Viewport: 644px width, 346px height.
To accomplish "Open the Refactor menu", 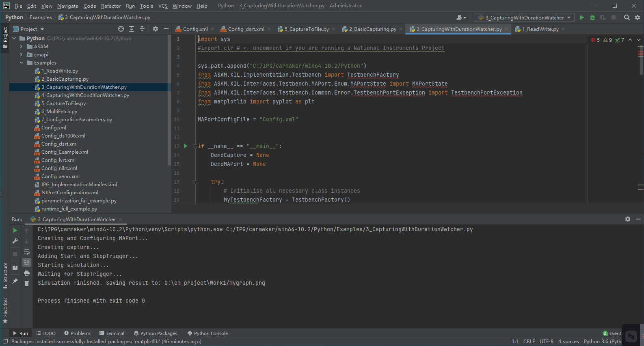I will (111, 6).
